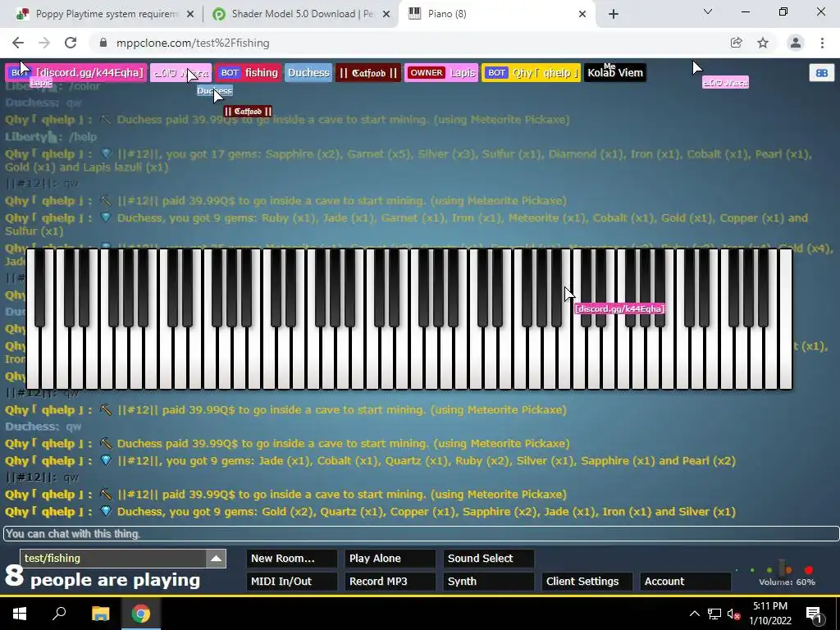Screen dimensions: 840x630
Task: Select the Kolab Viem user tag
Action: pos(615,73)
